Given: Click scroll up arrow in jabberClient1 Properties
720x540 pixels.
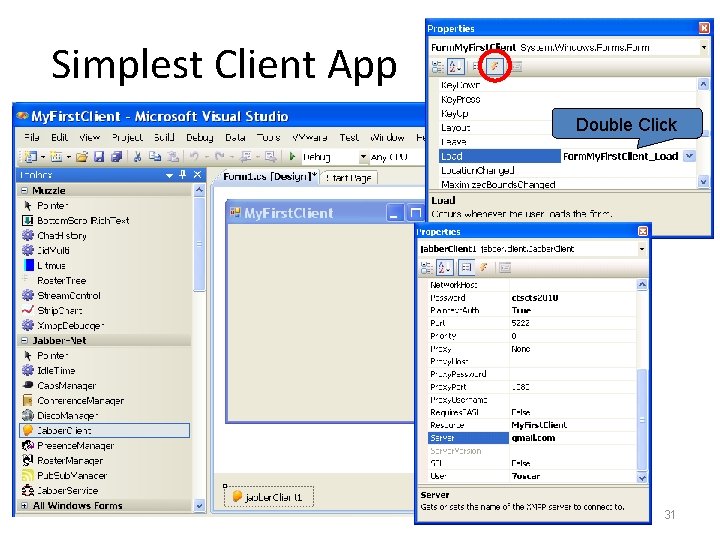Looking at the screenshot, I should click(x=642, y=285).
